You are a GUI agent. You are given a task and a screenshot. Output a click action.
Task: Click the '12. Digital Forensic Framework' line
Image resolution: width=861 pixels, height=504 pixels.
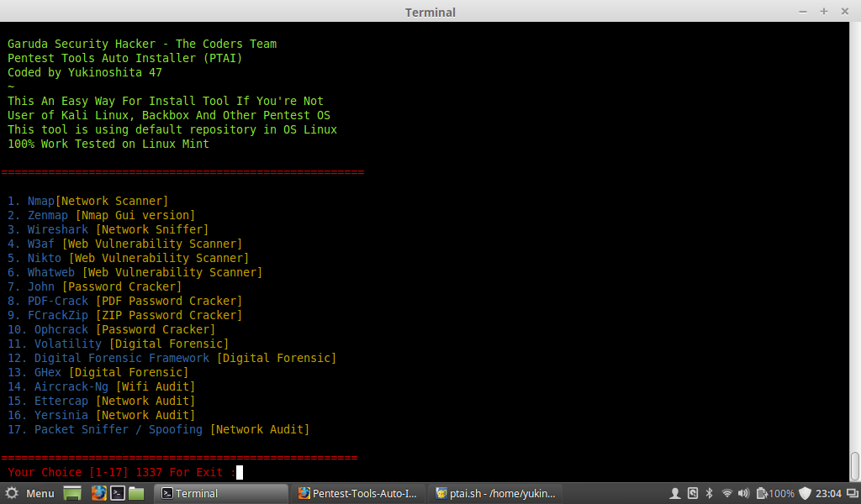172,358
